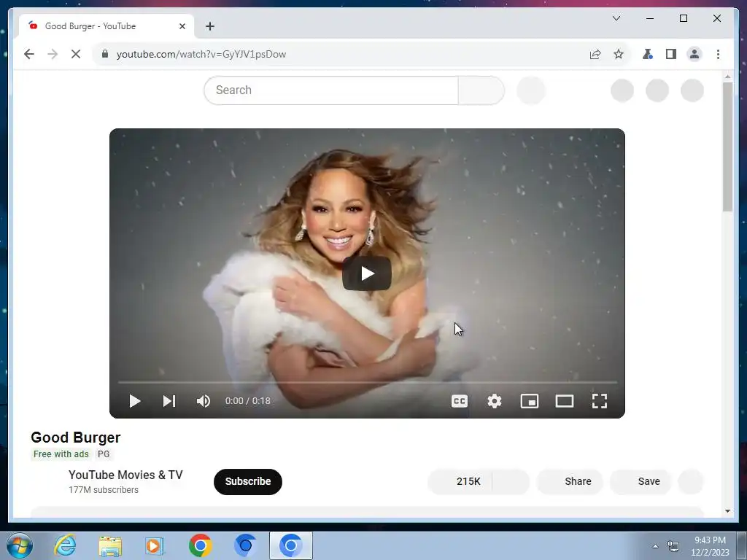
Task: Enter full screen video mode
Action: point(600,401)
